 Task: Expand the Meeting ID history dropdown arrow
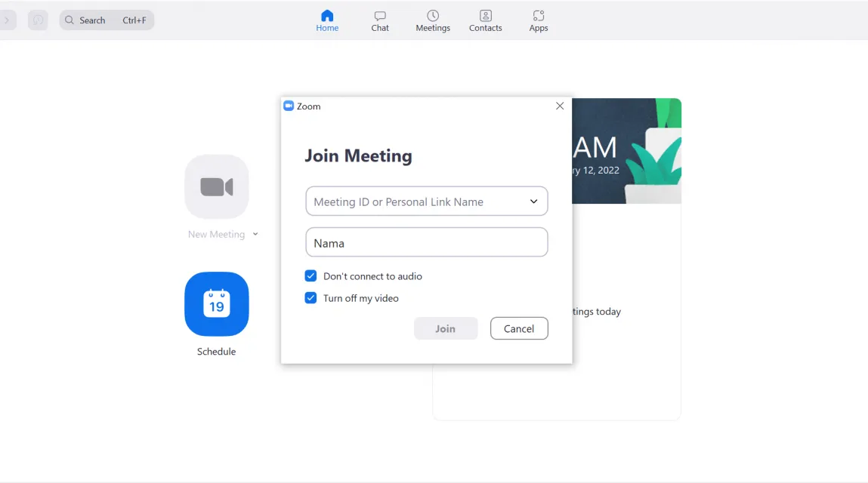533,202
